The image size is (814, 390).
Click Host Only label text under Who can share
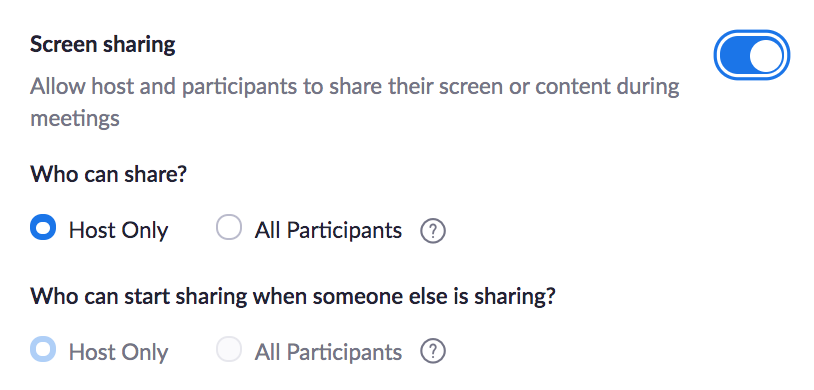click(118, 230)
